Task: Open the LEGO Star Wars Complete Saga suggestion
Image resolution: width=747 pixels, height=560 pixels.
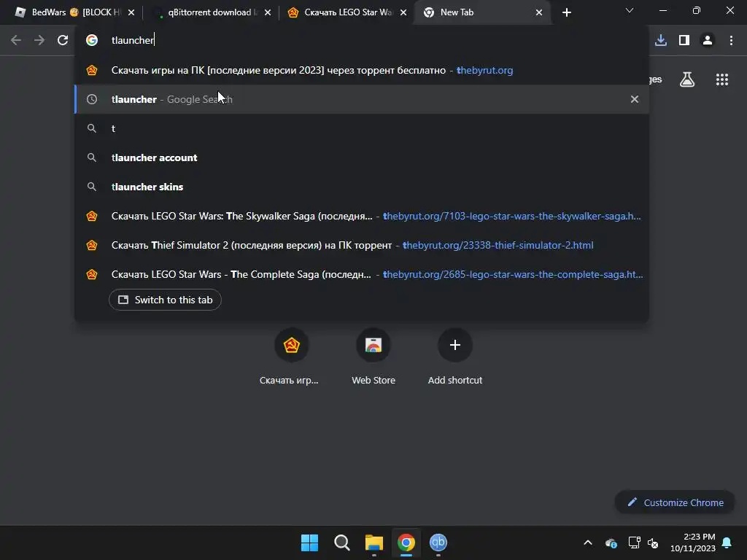Action: tap(362, 274)
